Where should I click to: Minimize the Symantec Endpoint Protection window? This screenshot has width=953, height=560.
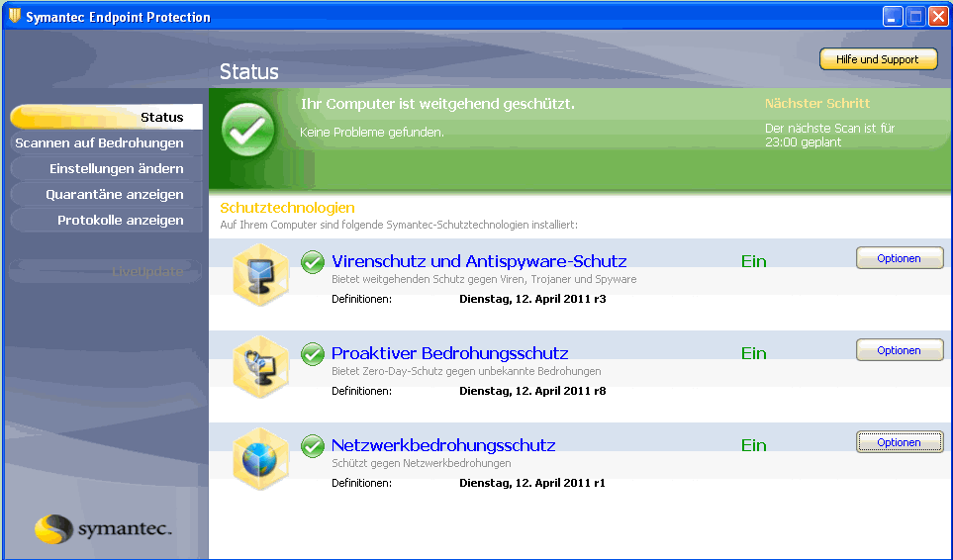(893, 17)
